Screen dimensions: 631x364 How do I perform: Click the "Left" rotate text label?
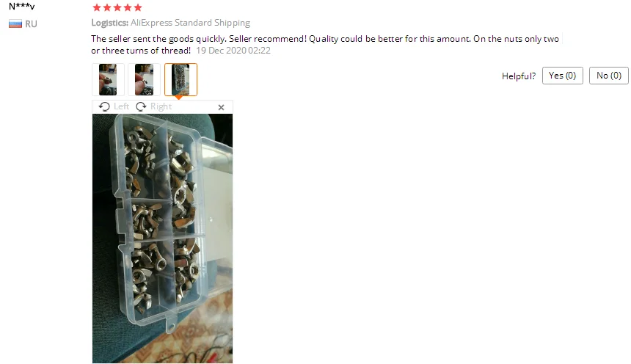[122, 106]
